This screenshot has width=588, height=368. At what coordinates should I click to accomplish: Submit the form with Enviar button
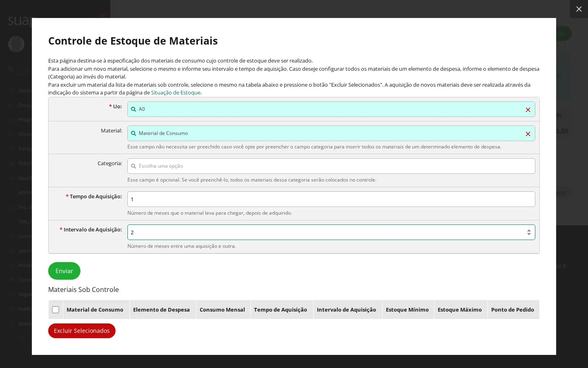(64, 271)
